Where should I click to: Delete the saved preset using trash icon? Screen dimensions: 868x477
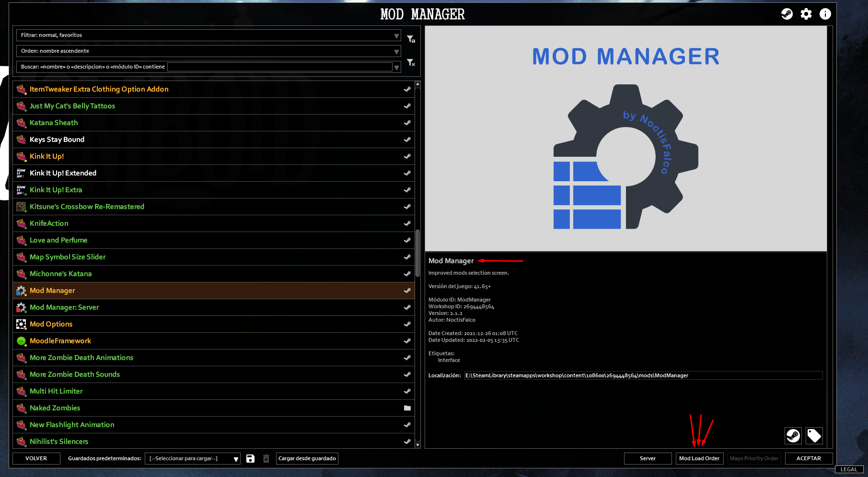tap(266, 459)
